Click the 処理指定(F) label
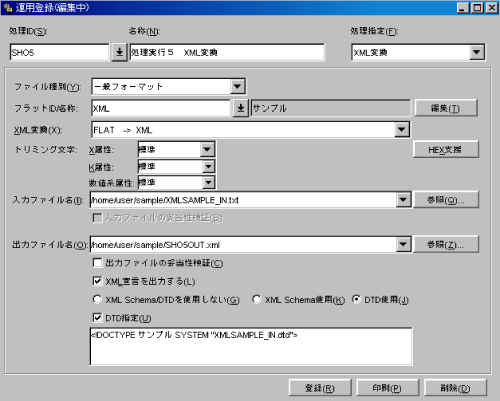This screenshot has width=500, height=401. coord(374,31)
